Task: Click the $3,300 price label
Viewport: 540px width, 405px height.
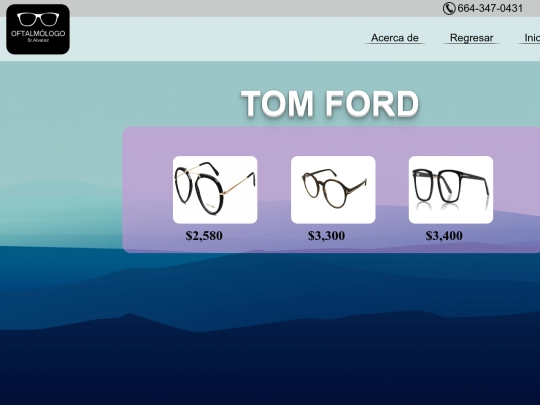Action: [x=326, y=236]
